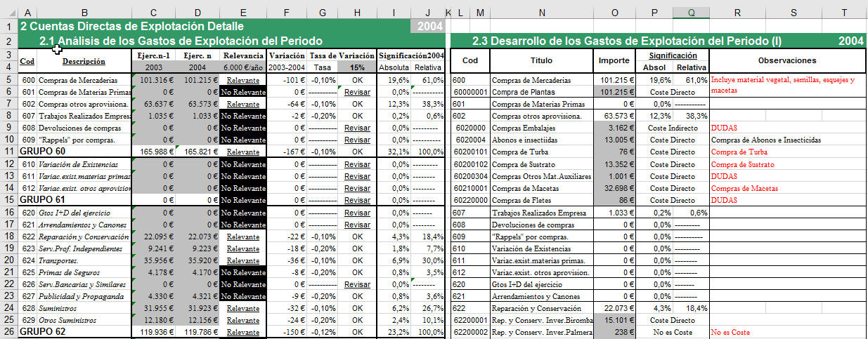Select the 32.698 € Compras de Macetas amount
The height and width of the screenshot is (339, 868).
point(614,188)
